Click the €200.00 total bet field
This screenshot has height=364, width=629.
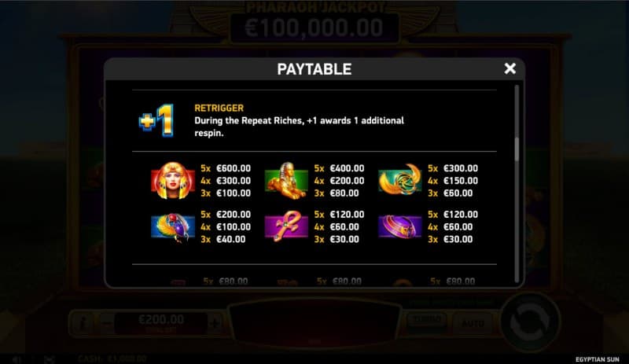click(161, 323)
